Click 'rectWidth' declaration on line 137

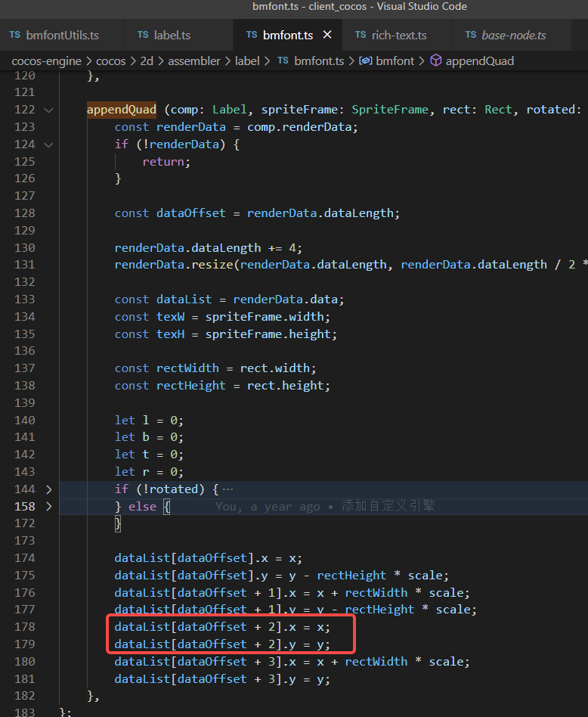coord(187,368)
